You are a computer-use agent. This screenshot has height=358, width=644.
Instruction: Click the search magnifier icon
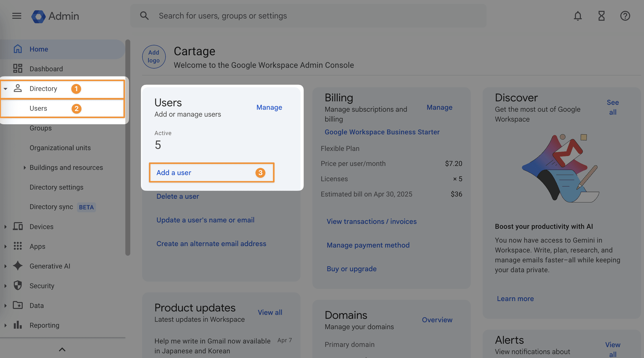(x=144, y=16)
